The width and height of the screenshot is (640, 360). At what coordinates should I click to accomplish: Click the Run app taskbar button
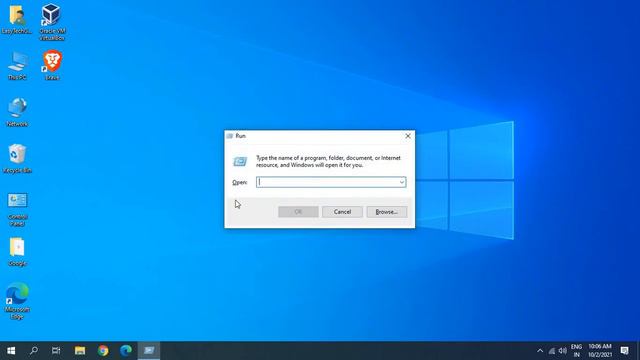coord(149,351)
